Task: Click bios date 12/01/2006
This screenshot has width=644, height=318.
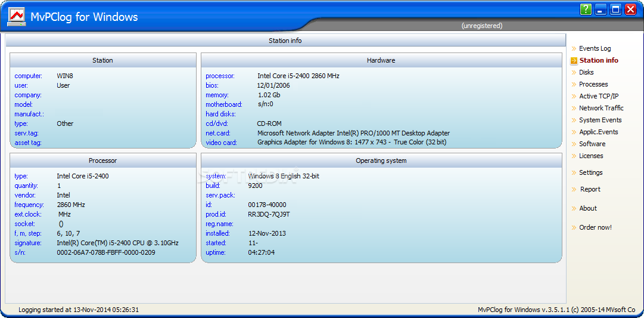Action: pyautogui.click(x=273, y=85)
